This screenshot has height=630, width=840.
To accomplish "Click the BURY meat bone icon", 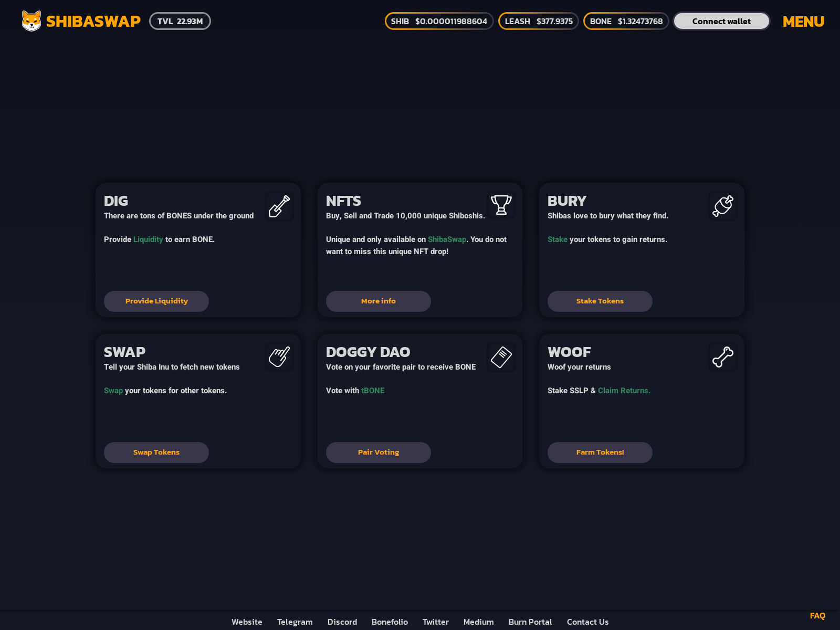I will click(723, 206).
